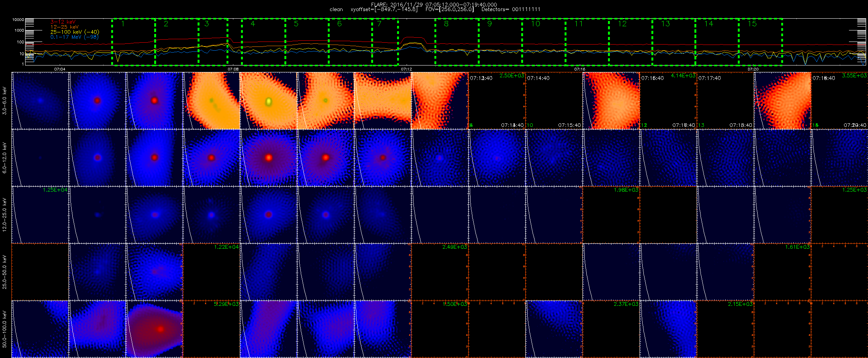This screenshot has width=868, height=358.
Task: Click the green 1.98E+03 value
Action: click(x=626, y=190)
